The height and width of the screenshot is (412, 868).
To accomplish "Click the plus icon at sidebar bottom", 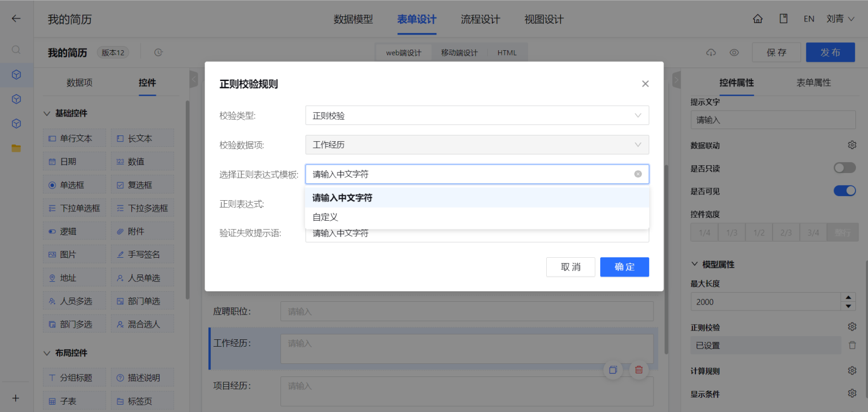I will point(16,398).
